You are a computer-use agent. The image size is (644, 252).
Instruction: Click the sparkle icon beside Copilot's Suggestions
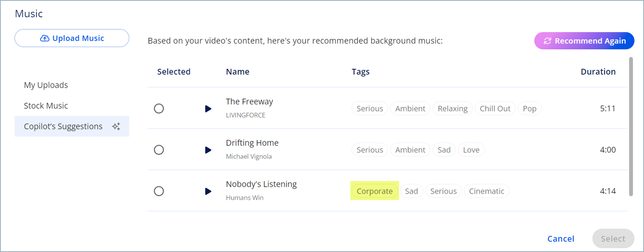pyautogui.click(x=116, y=126)
